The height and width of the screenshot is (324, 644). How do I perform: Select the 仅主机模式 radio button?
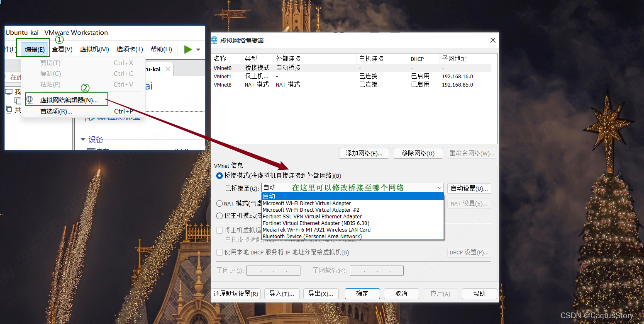pos(220,216)
